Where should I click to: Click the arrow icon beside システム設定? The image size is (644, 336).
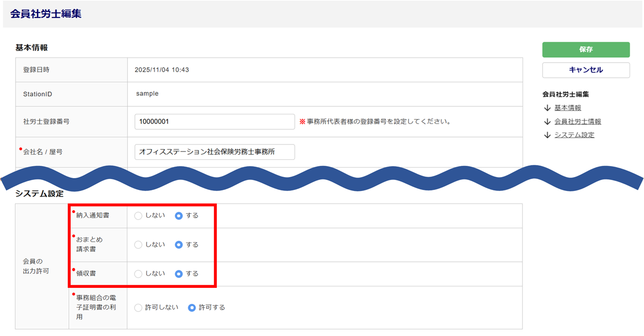coord(547,135)
